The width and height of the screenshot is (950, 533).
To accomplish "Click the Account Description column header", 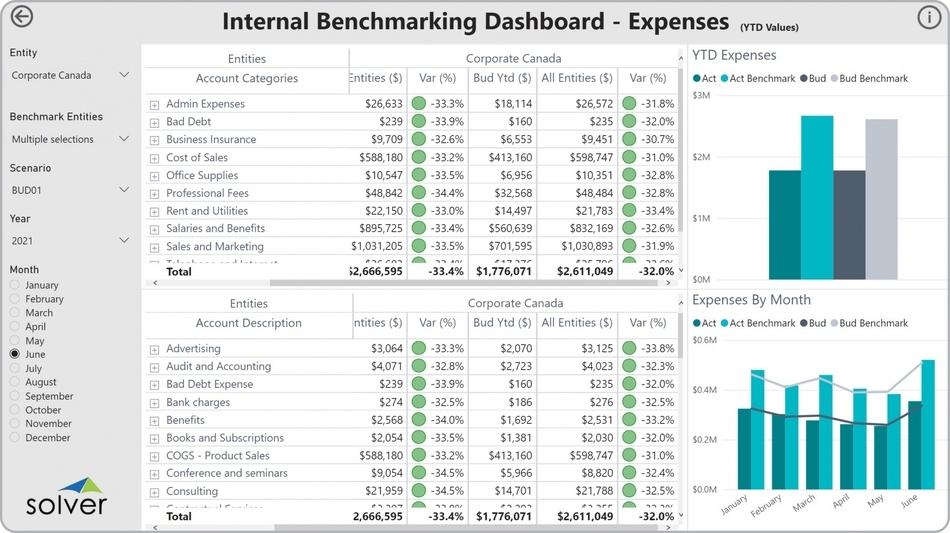I will click(248, 324).
